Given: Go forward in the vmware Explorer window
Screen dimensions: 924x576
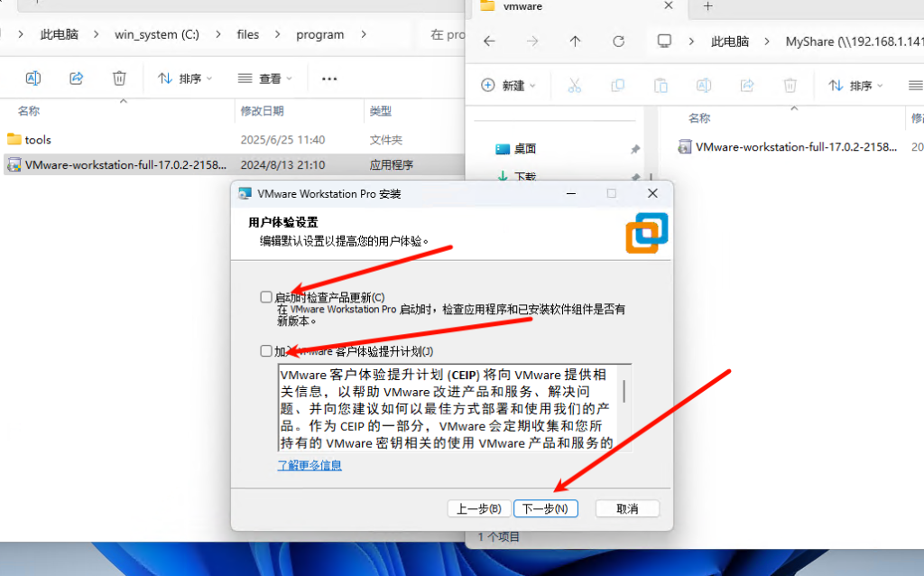Looking at the screenshot, I should (532, 42).
